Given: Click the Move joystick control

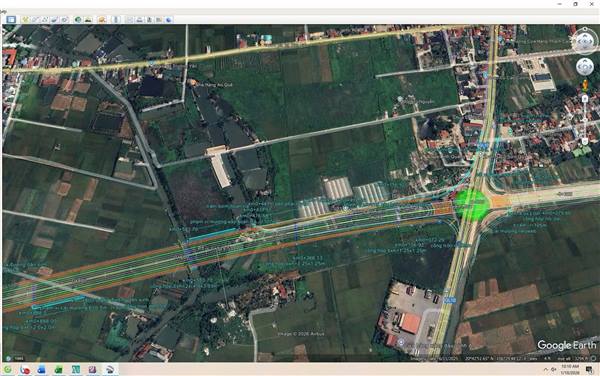Looking at the screenshot, I should [585, 67].
